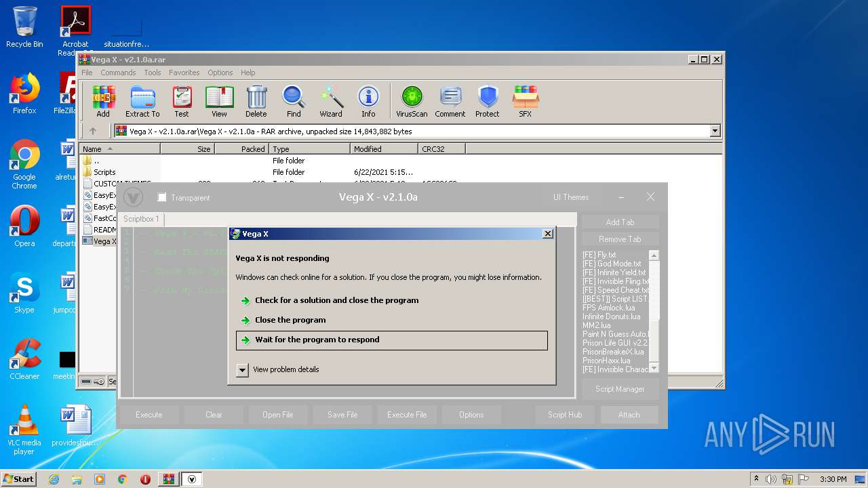Viewport: 868px width, 488px height.
Task: Open the File menu in WinRAR
Action: [x=87, y=73]
